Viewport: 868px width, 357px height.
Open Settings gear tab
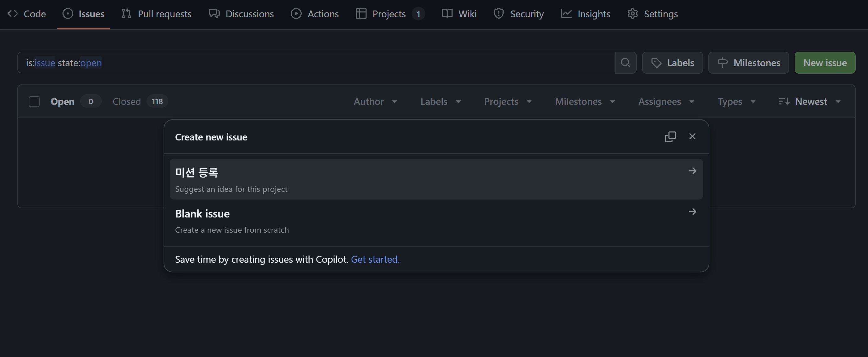coord(652,14)
